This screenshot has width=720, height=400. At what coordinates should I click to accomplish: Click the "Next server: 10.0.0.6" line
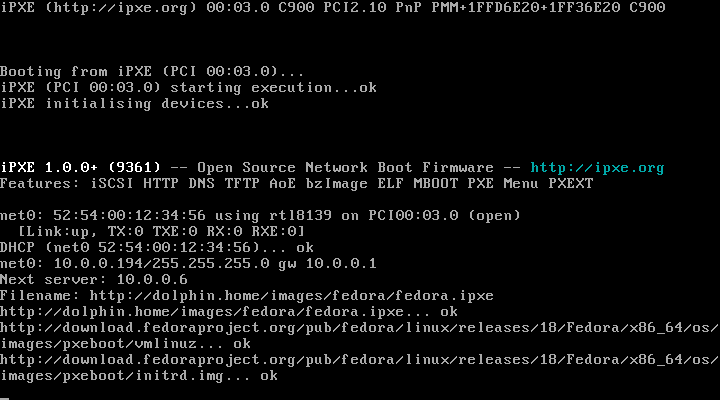click(x=94, y=280)
